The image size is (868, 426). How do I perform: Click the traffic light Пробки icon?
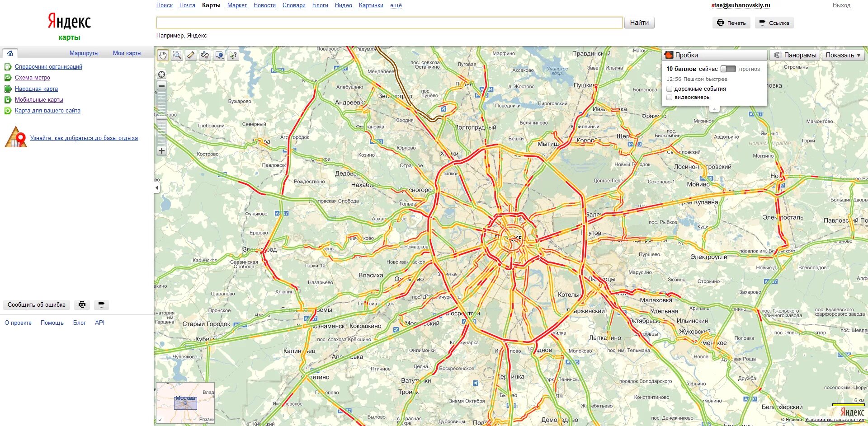pos(669,55)
